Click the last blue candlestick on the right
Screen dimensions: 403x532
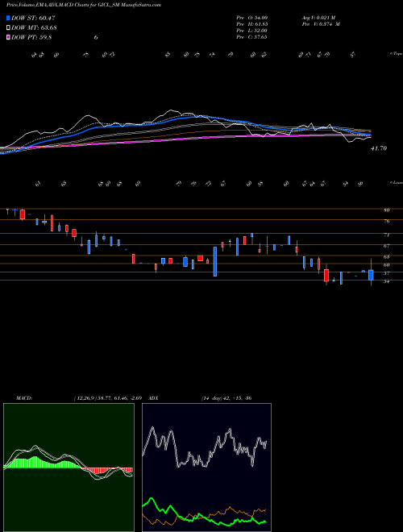(371, 275)
